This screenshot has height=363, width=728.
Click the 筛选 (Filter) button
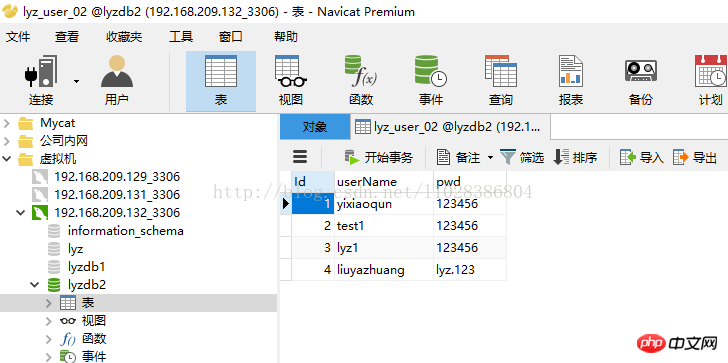tap(522, 158)
